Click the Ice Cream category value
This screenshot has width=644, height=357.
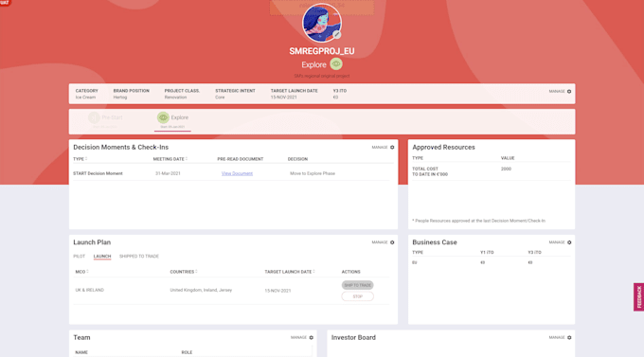pyautogui.click(x=85, y=98)
